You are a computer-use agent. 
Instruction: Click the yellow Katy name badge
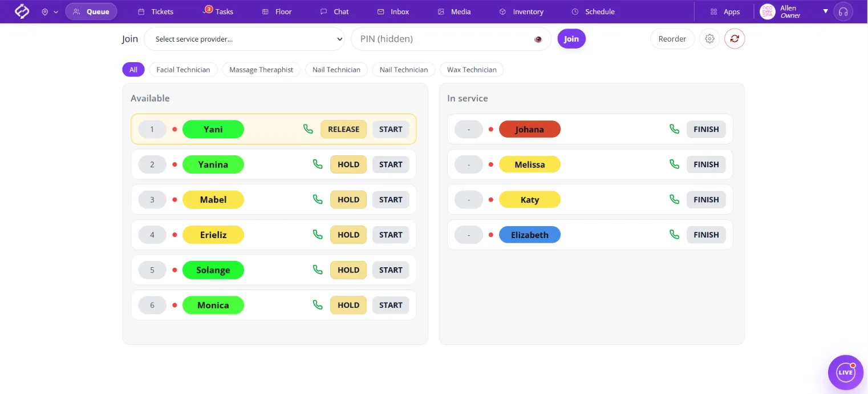coord(530,199)
